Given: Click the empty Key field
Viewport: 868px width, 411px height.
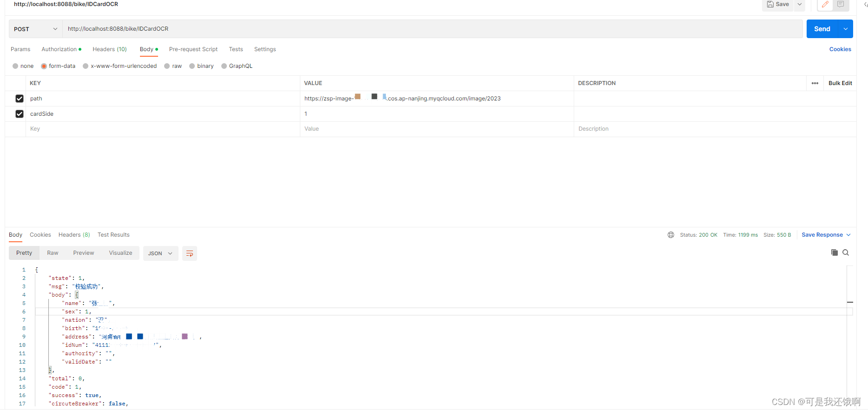Looking at the screenshot, I should (163, 129).
